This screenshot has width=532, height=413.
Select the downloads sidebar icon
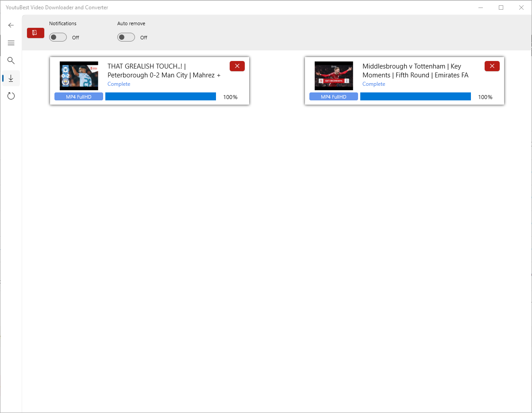(x=11, y=78)
